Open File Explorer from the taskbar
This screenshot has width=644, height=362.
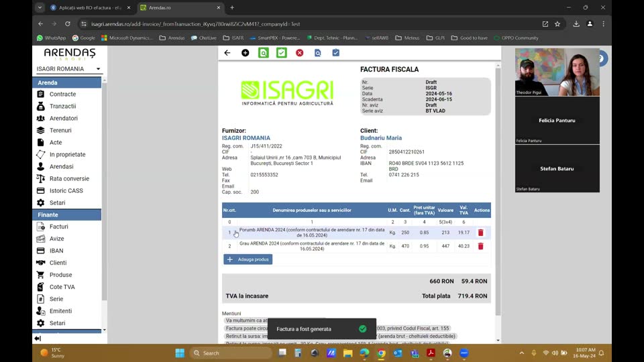[x=348, y=353]
